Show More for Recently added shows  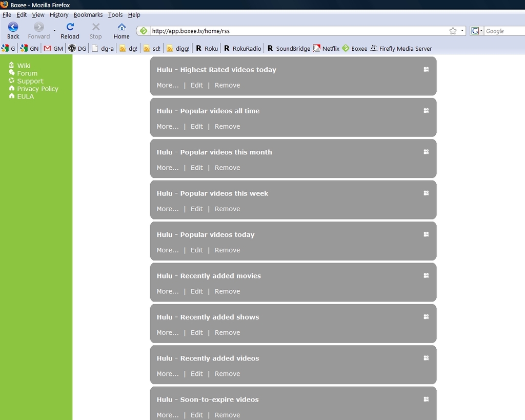point(168,332)
